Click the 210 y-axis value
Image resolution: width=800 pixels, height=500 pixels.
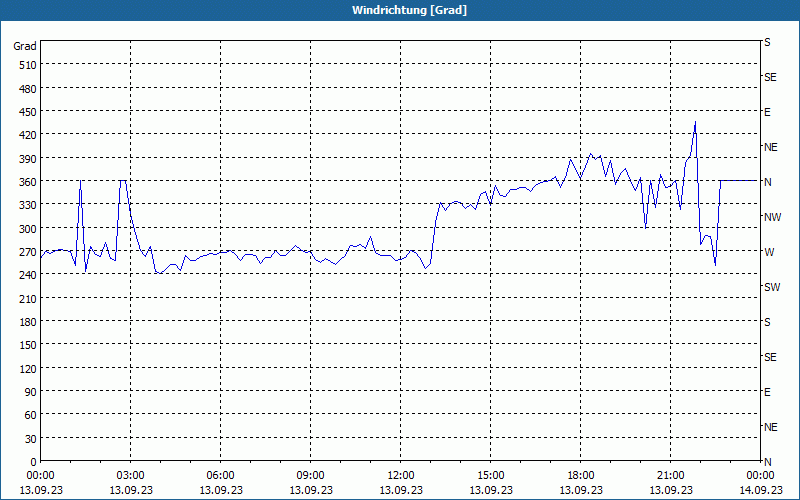pyautogui.click(x=28, y=298)
